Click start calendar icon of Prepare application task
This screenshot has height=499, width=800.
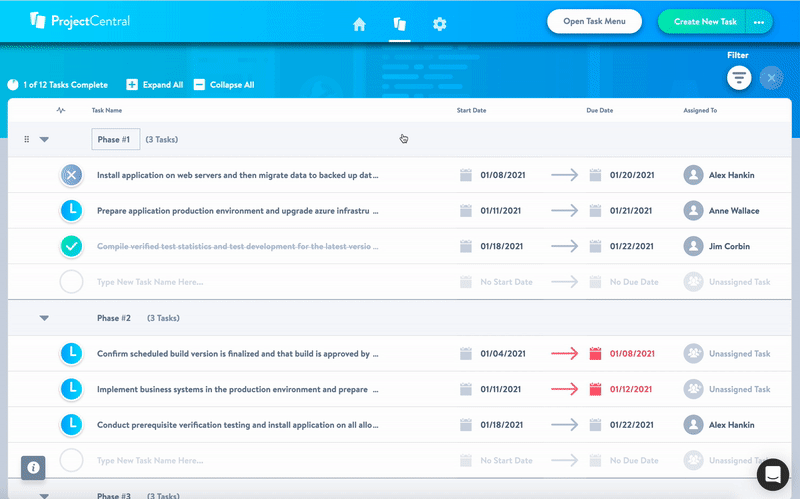click(x=466, y=211)
